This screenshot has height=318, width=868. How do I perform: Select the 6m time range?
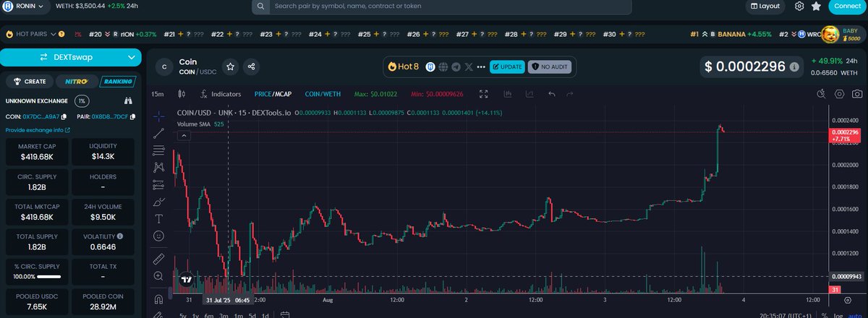point(208,315)
